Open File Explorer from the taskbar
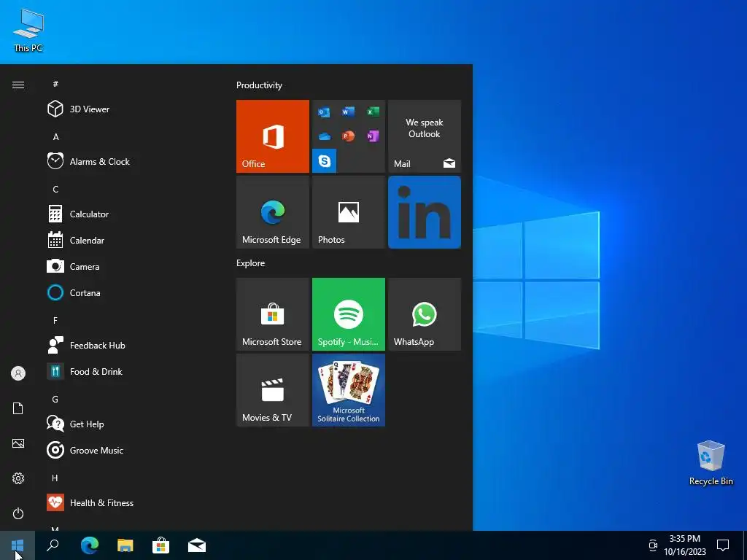747x560 pixels. coord(125,545)
